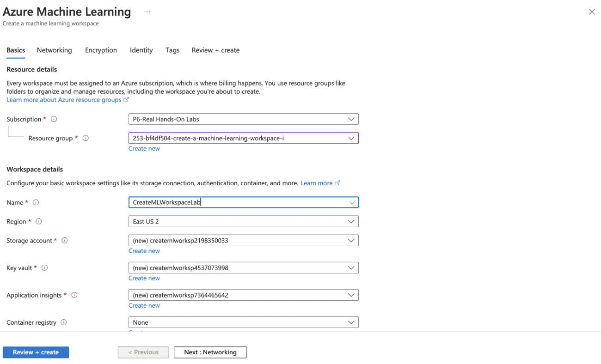Expand the Key vault dropdown
Viewport: 601px width, 364px height.
(243, 268)
